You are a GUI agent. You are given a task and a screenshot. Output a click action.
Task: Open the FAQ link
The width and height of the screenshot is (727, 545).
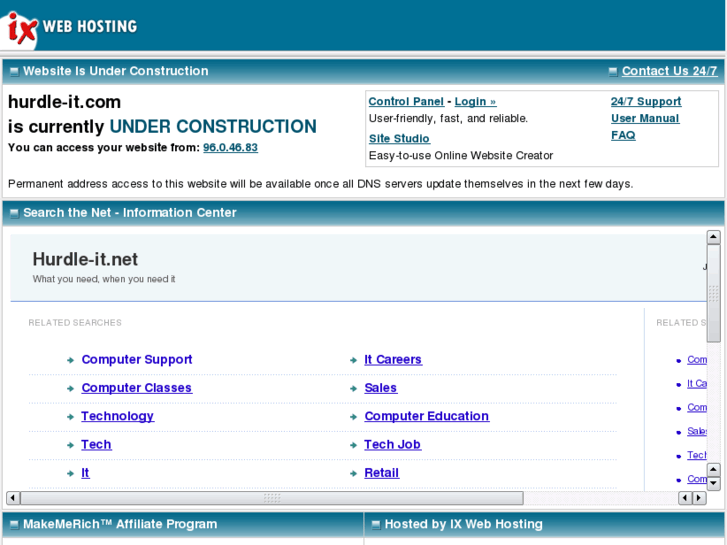coord(623,135)
